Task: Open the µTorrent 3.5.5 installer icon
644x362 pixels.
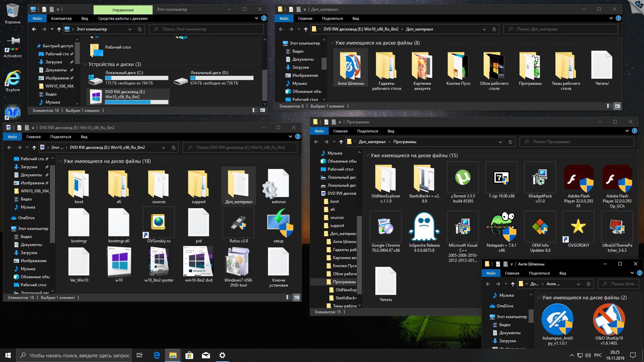Action: tap(463, 178)
